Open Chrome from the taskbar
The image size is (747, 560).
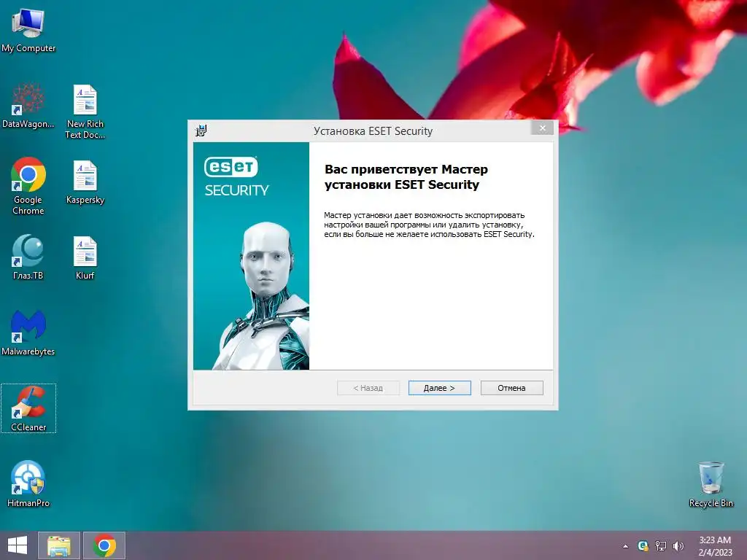[x=104, y=545]
